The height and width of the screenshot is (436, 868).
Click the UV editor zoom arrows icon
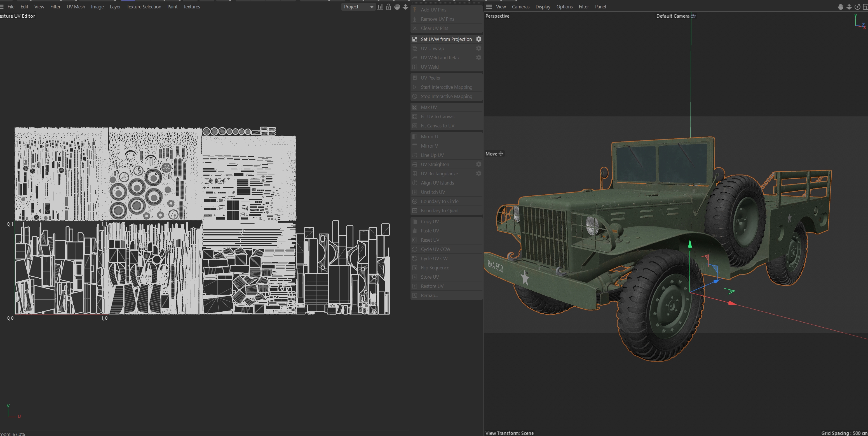click(405, 7)
